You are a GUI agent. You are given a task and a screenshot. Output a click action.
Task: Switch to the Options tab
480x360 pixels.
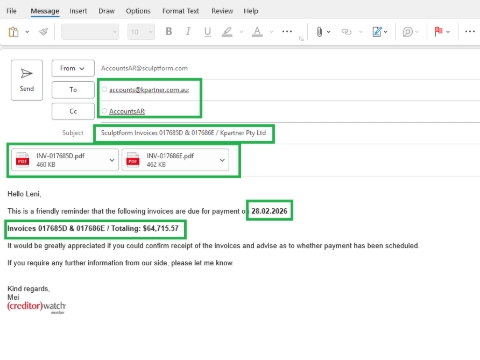click(138, 11)
